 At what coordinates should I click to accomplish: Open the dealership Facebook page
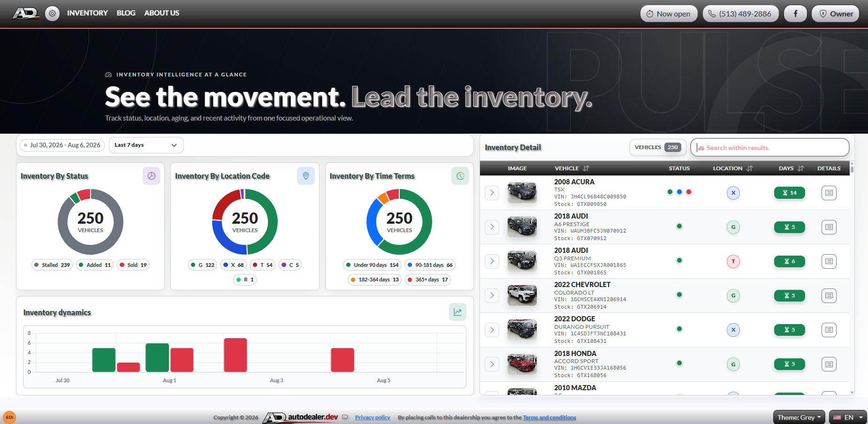(795, 14)
